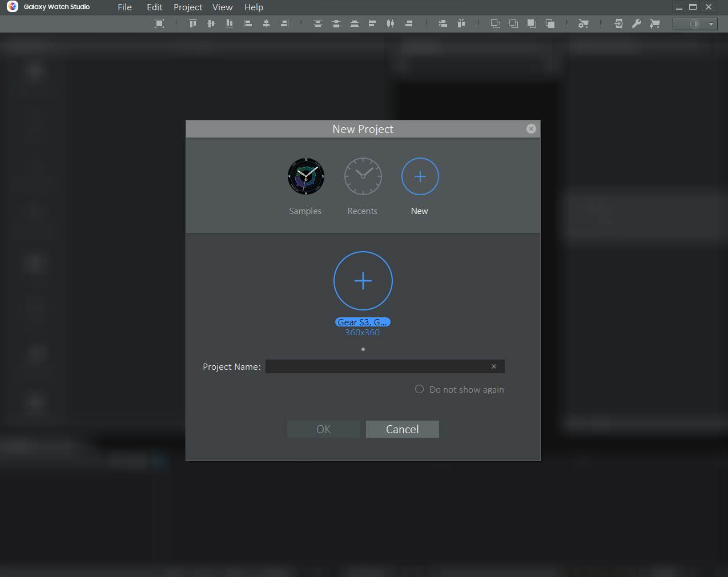Click the Gear S3, G... device label

click(363, 322)
